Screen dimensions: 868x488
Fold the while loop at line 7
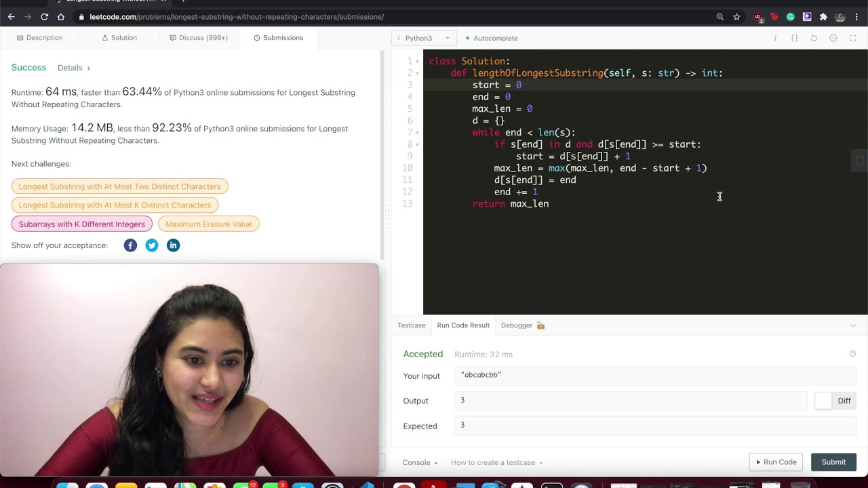click(x=417, y=133)
